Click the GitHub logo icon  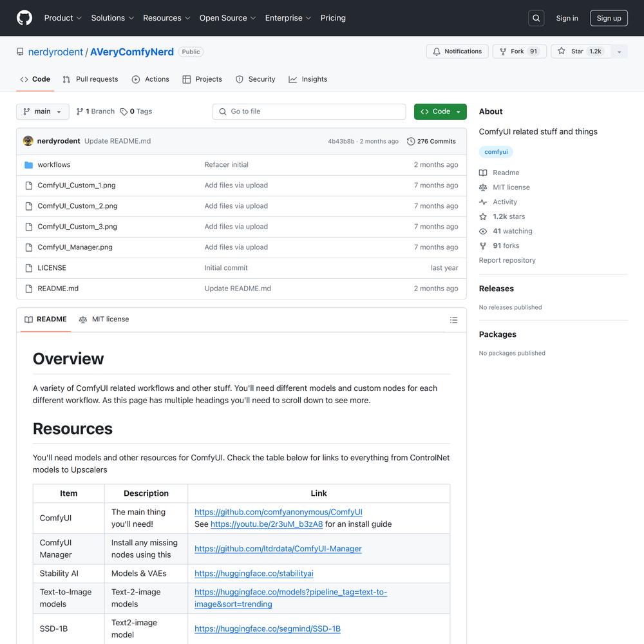pos(24,18)
